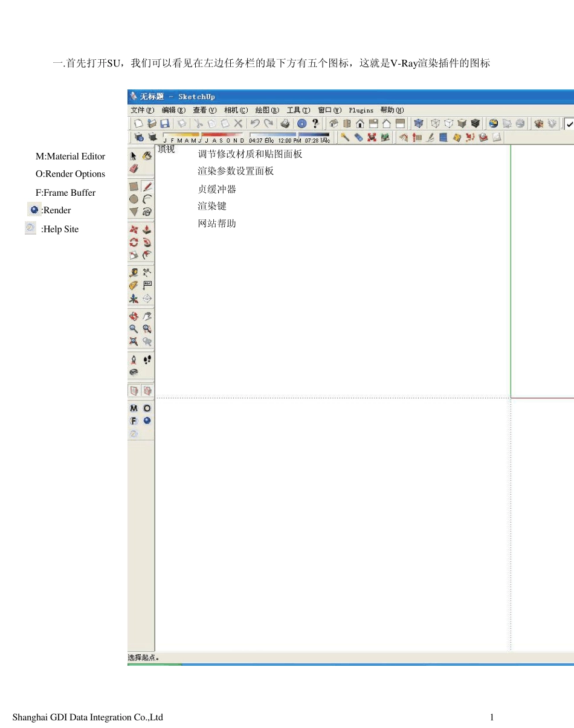574x728 pixels.
Task: Select the Circle tool
Action: click(134, 199)
